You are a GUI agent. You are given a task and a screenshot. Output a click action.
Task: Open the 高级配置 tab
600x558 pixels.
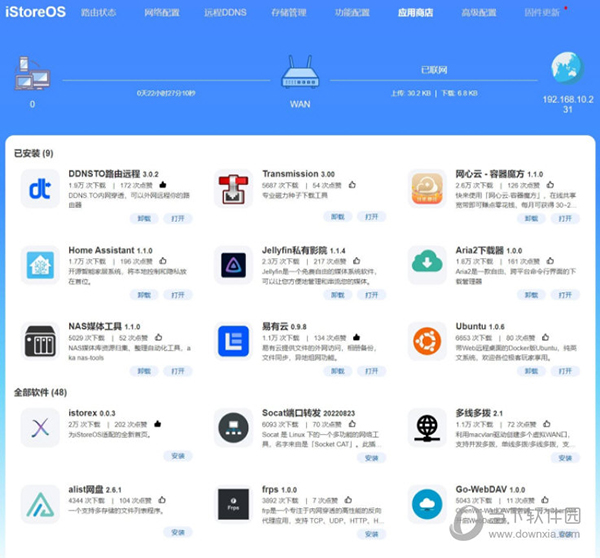click(479, 13)
